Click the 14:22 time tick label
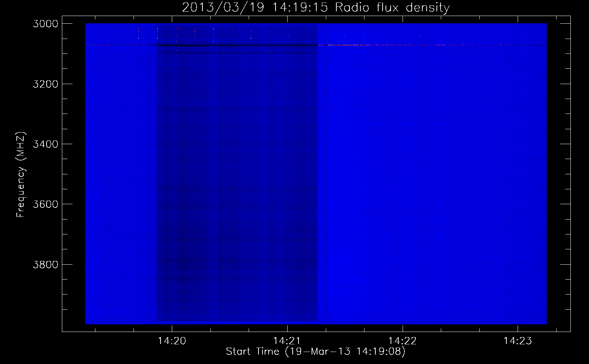This screenshot has height=364, width=589. [402, 341]
